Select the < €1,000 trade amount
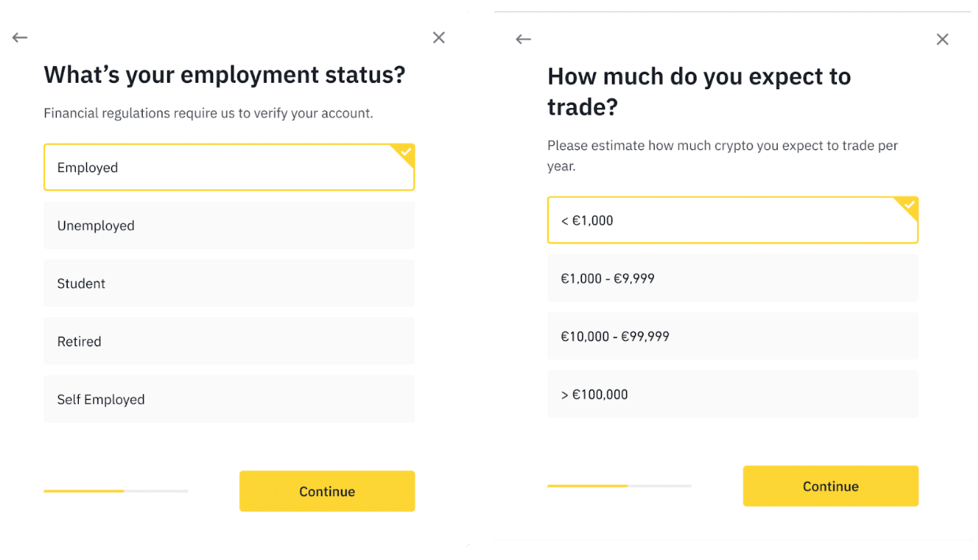 click(732, 220)
